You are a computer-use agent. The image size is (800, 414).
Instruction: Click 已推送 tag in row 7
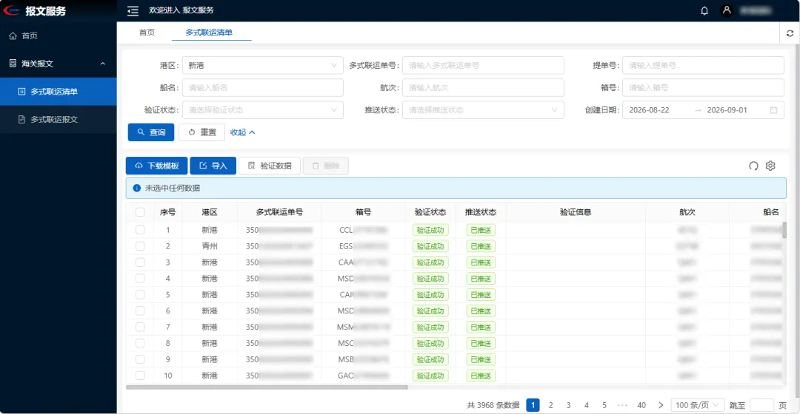[x=481, y=327]
